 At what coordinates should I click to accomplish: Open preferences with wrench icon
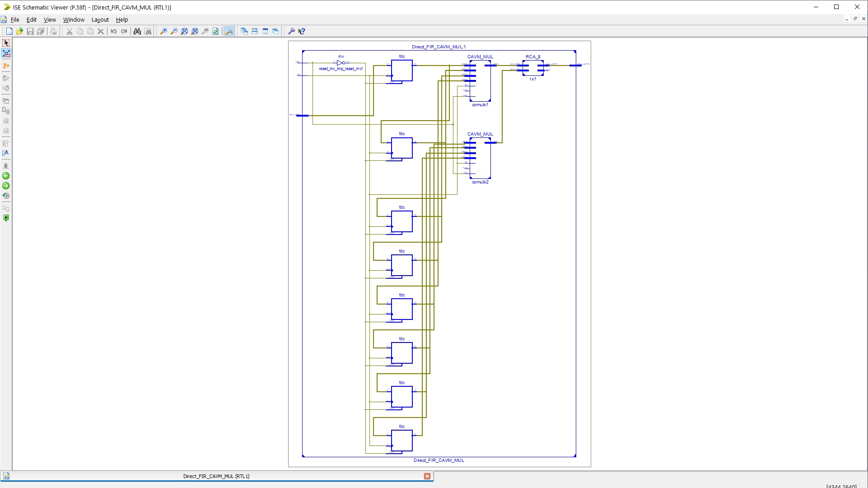point(291,31)
